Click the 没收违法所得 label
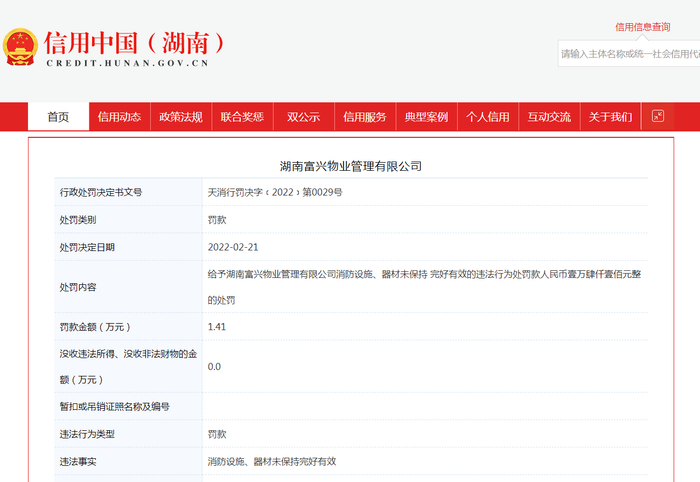The width and height of the screenshot is (700, 482). pos(128,367)
